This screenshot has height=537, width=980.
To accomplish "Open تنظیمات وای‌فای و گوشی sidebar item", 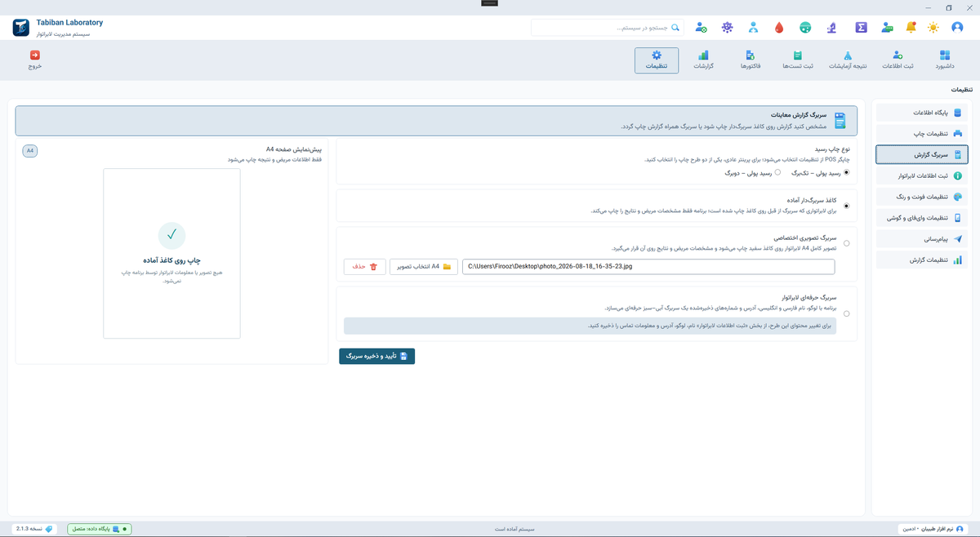I will (x=921, y=218).
